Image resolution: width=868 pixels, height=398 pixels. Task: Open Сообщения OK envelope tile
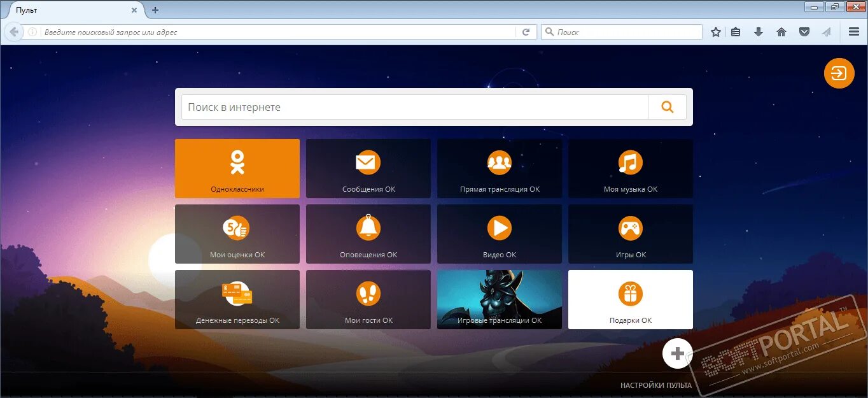368,169
